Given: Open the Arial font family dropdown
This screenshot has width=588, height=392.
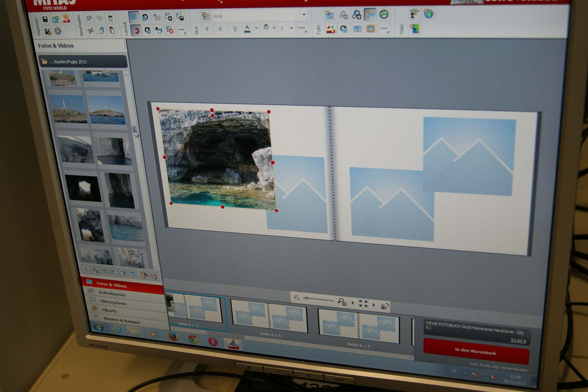Looking at the screenshot, I should (304, 15).
